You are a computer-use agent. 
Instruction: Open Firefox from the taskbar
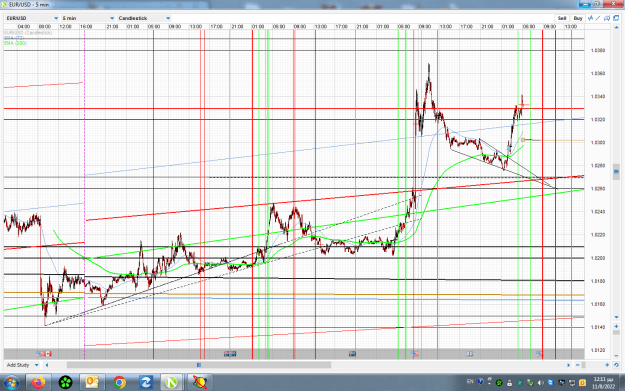[39, 383]
